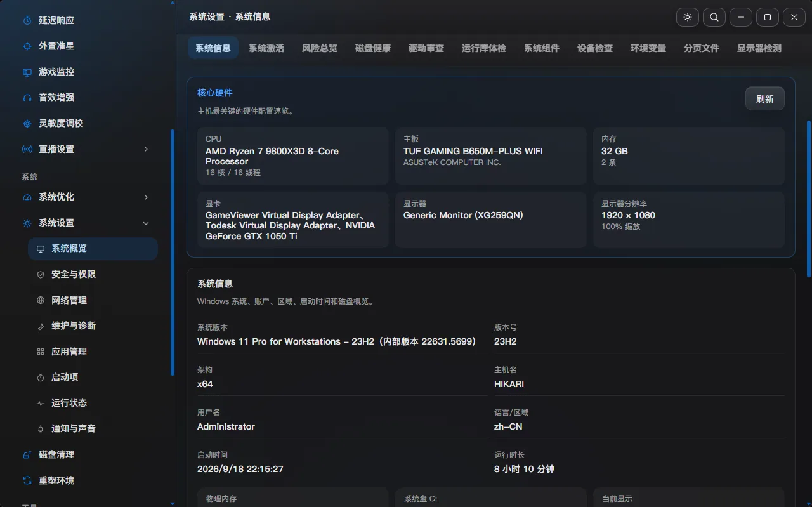Screen dimensions: 812x507
Task: Expand the 系统优化 chevron
Action: click(x=146, y=197)
